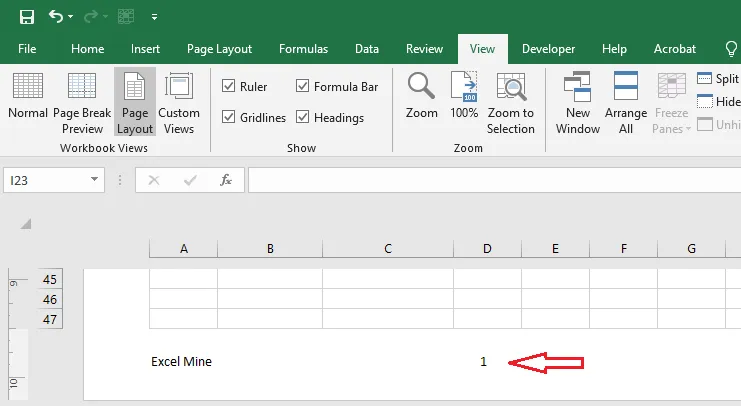Click into the formula bar input field

point(494,180)
